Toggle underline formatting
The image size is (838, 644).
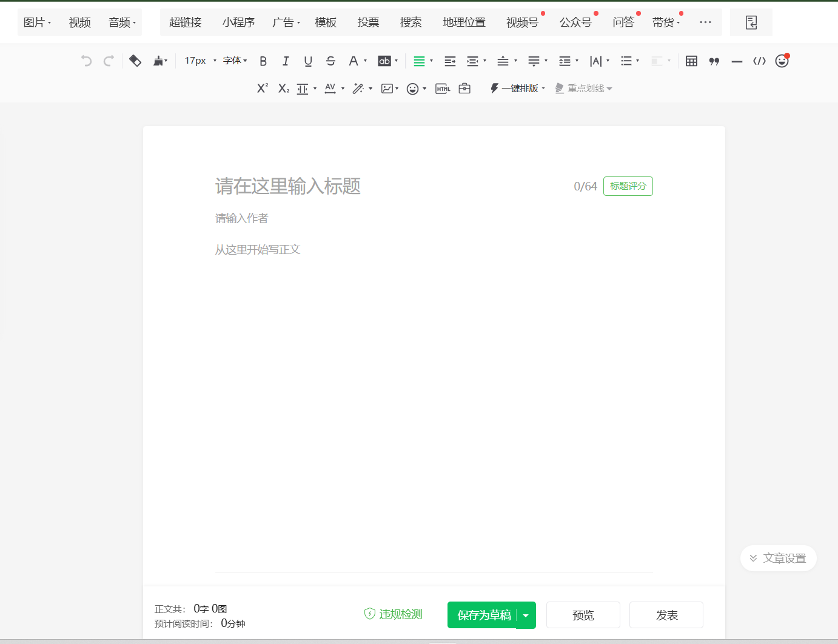308,61
